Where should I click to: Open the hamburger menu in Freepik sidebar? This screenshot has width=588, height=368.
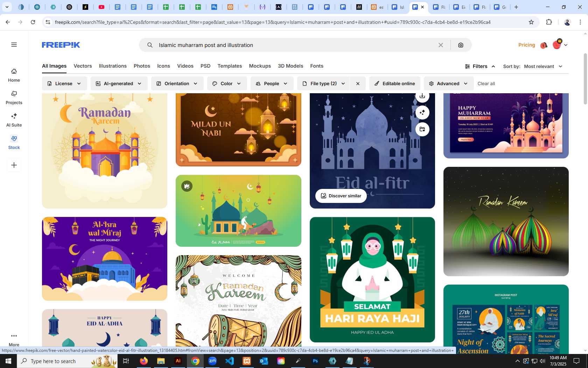(14, 45)
